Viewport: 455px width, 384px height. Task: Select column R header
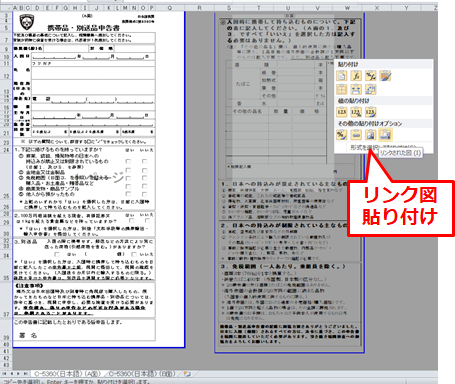point(199,8)
